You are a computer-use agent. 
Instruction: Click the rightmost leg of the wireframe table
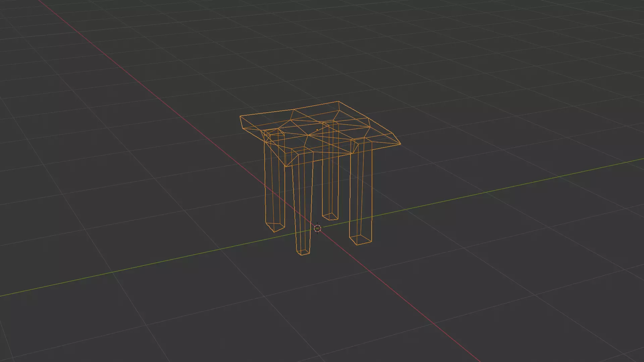tap(361, 191)
